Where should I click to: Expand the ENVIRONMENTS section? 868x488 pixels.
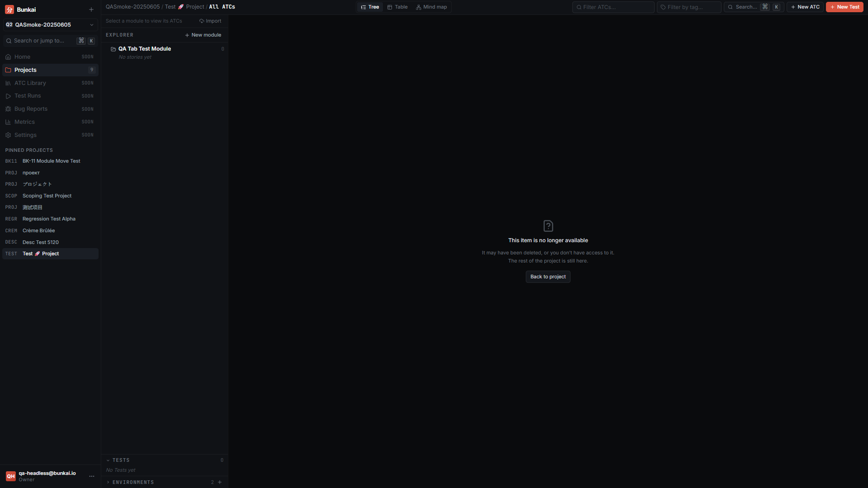click(x=108, y=482)
